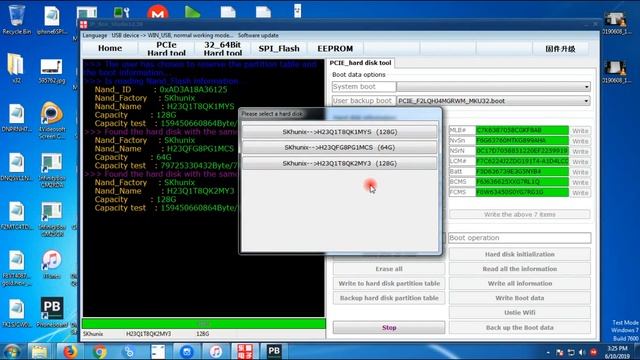Click Write button next to FCMS

click(x=580, y=193)
